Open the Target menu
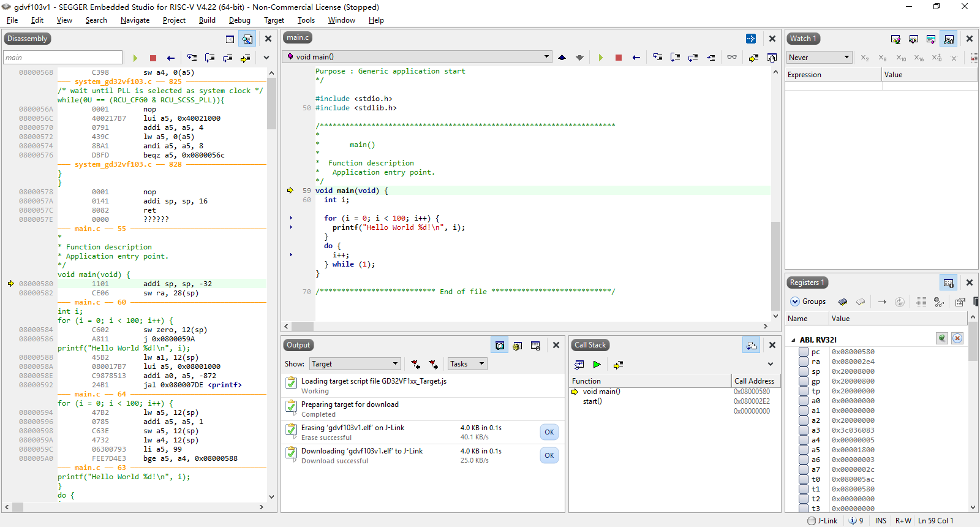980x527 pixels. [274, 20]
